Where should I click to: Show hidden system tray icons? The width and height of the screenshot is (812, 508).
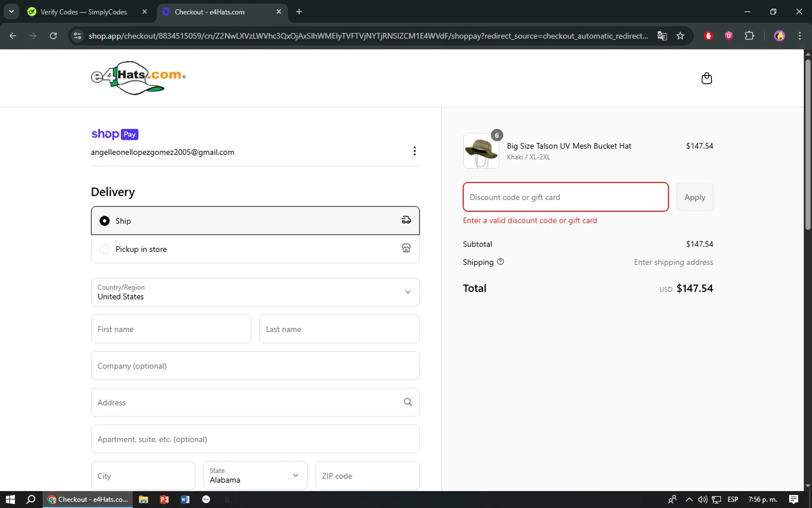(689, 499)
